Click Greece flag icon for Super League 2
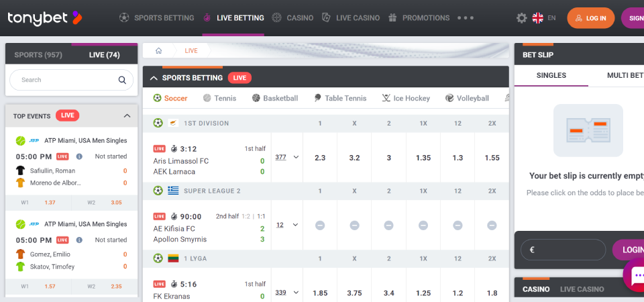 173,191
